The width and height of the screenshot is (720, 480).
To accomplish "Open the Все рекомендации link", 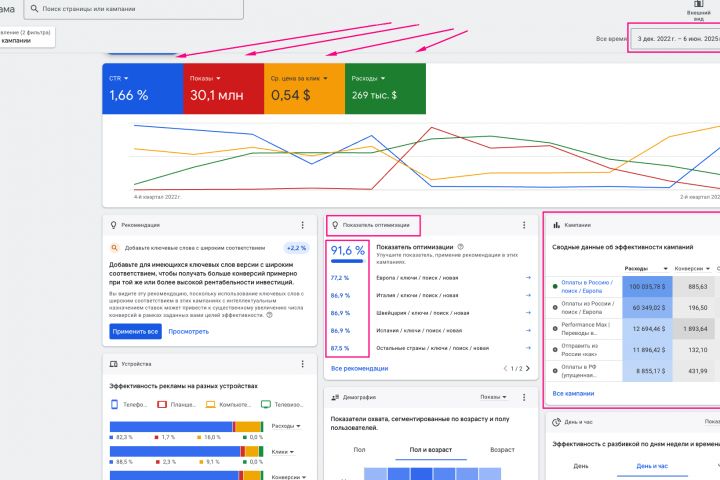I will (x=360, y=368).
